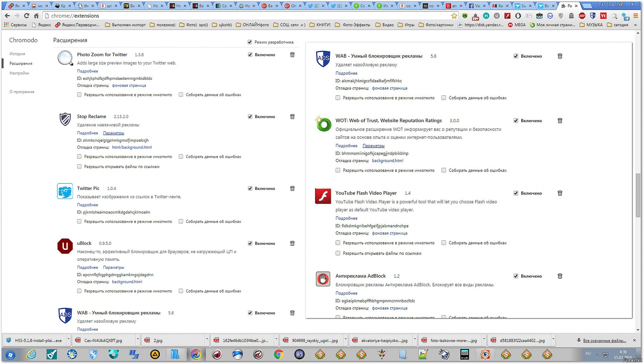This screenshot has height=364, width=644.
Task: Click the Ghostery ghost toolbar icon
Action: click(x=571, y=16)
